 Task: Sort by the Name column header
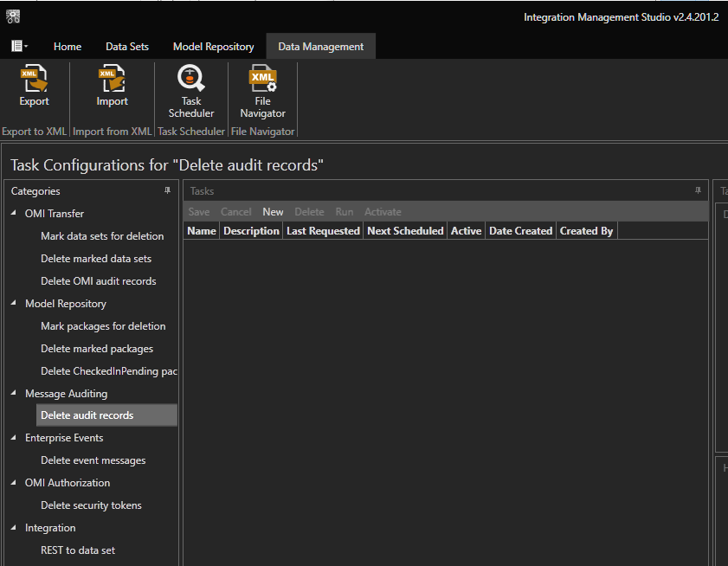(x=202, y=231)
